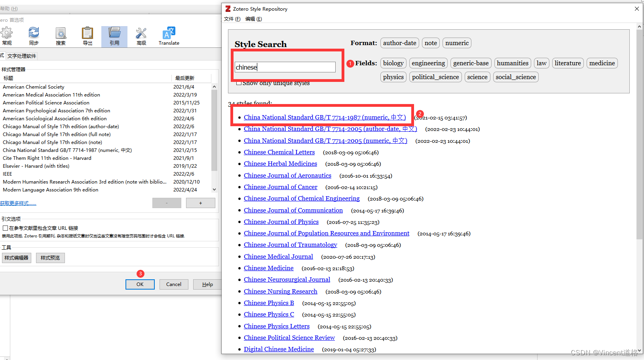Filter styles by political_science field

(435, 77)
